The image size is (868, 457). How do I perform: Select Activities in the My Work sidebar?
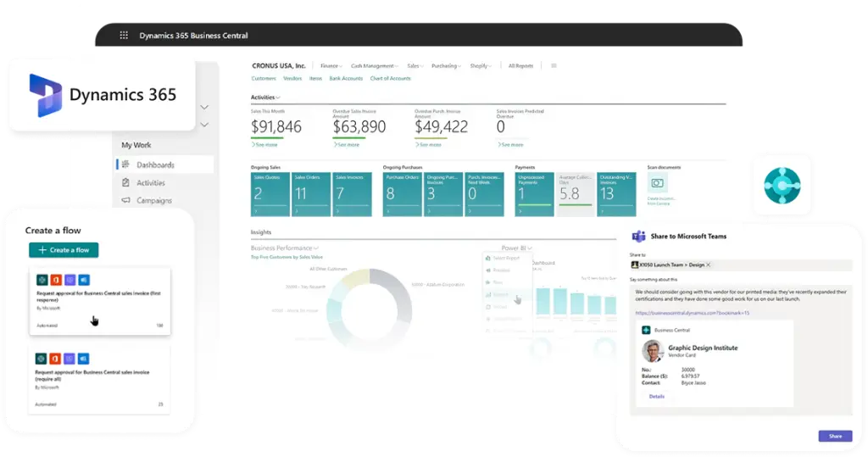point(151,182)
